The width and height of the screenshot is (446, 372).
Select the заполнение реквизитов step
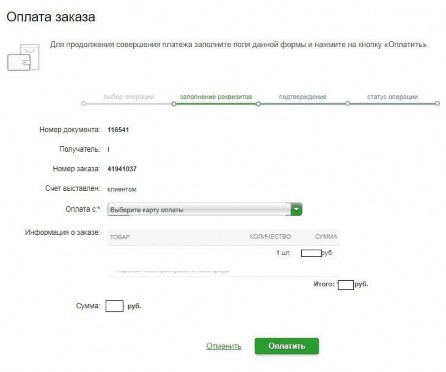coord(216,97)
